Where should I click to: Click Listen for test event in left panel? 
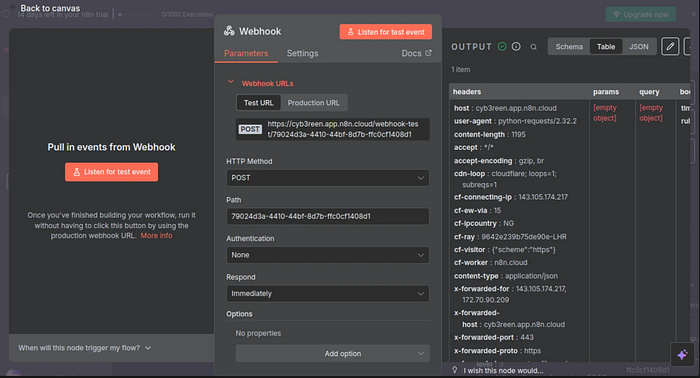click(x=112, y=172)
